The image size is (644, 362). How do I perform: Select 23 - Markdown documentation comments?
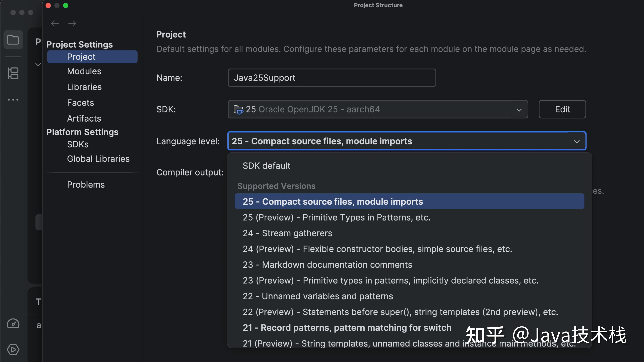coord(409,265)
